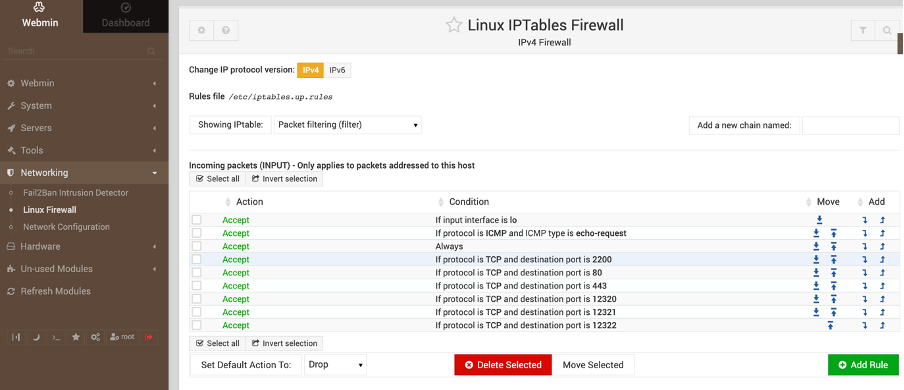Tick the checkbox for the ICMP echo-request rule
This screenshot has width=904, height=390.
coord(197,233)
